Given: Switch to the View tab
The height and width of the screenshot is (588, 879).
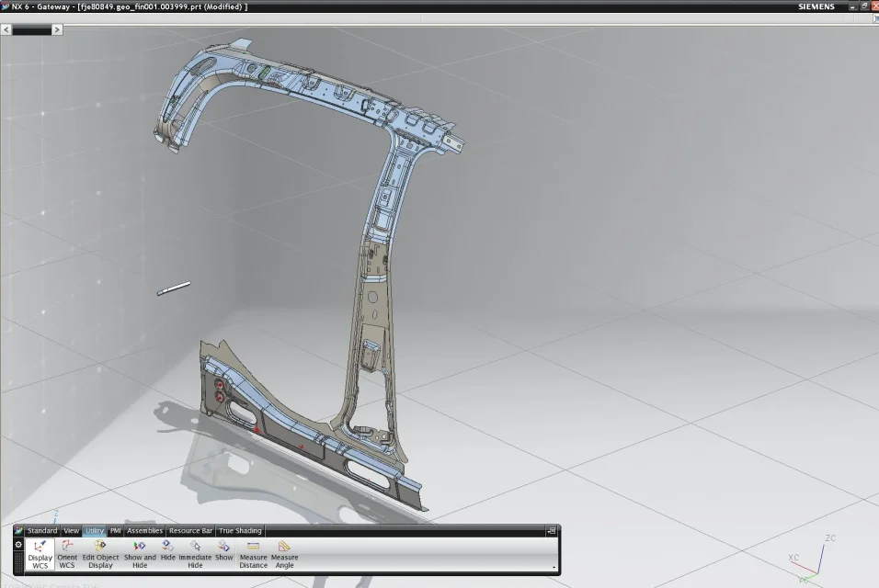Looking at the screenshot, I should tap(71, 531).
